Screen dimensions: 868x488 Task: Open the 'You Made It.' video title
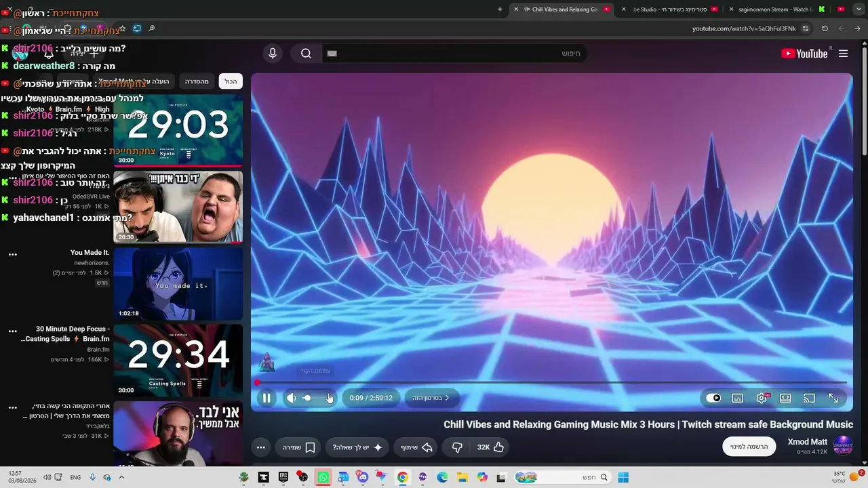click(90, 253)
